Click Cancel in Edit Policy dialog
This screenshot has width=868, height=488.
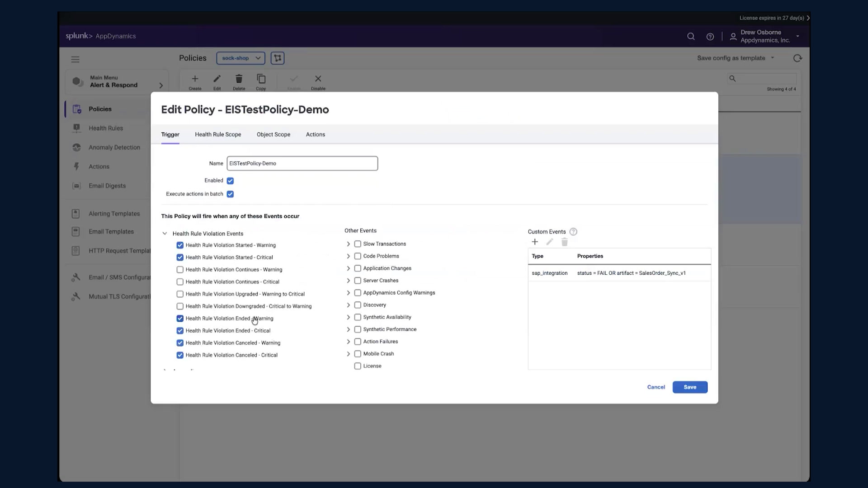656,387
